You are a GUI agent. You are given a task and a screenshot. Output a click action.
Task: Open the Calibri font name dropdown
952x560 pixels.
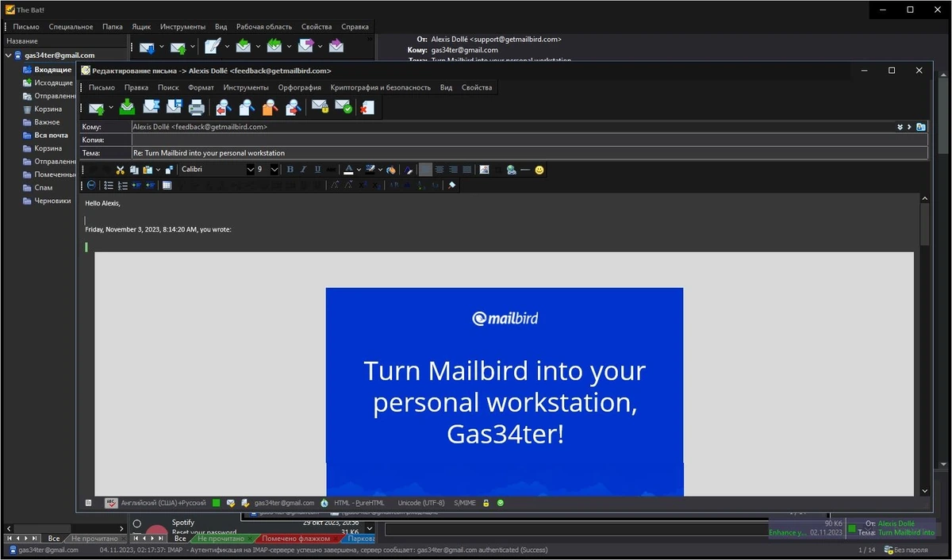click(251, 170)
